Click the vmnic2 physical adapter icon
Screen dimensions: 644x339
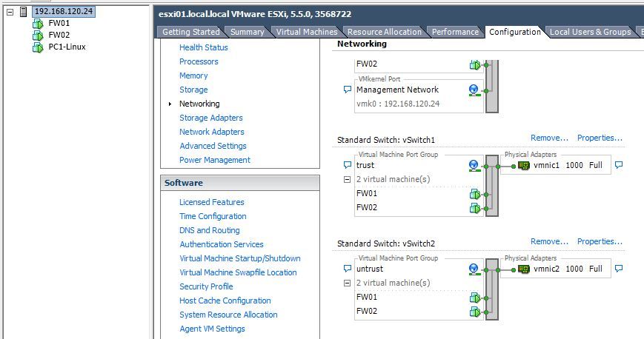click(x=524, y=269)
